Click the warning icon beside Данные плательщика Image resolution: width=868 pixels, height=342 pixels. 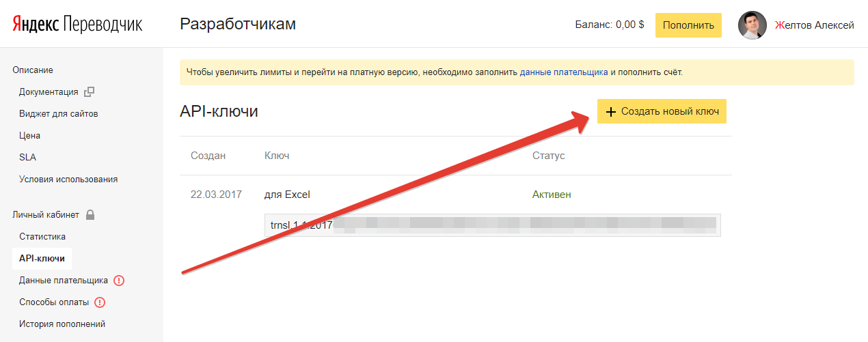[119, 281]
